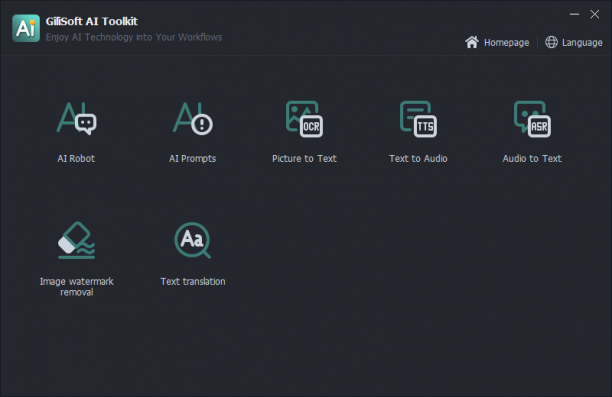Open the Image watermark removal eraser icon

[x=76, y=240]
